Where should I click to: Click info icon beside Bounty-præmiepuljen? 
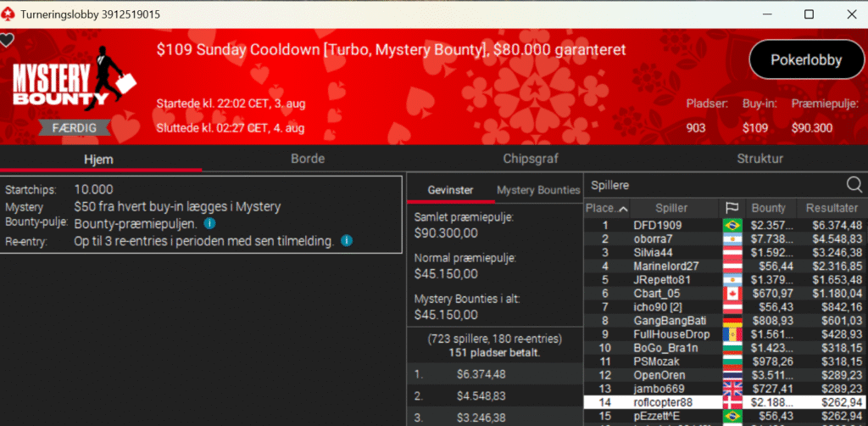(x=209, y=223)
